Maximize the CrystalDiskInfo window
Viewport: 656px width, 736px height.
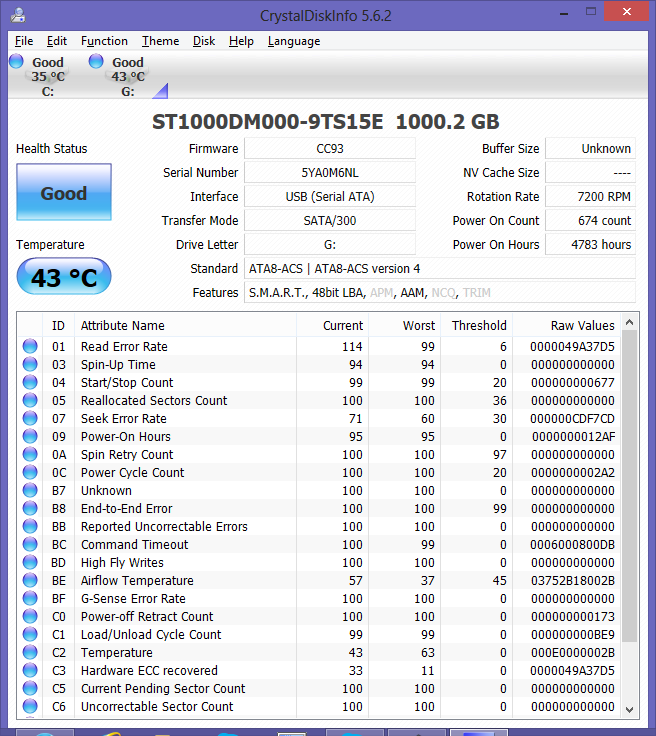pos(591,12)
